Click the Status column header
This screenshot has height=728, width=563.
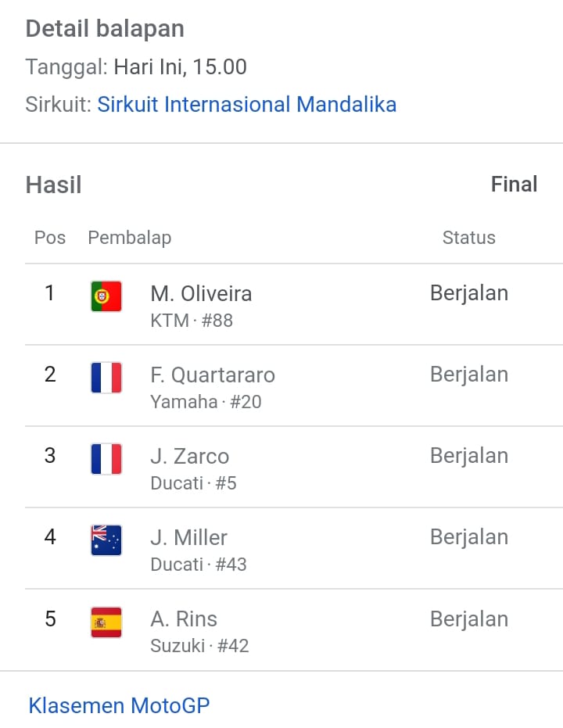point(469,238)
